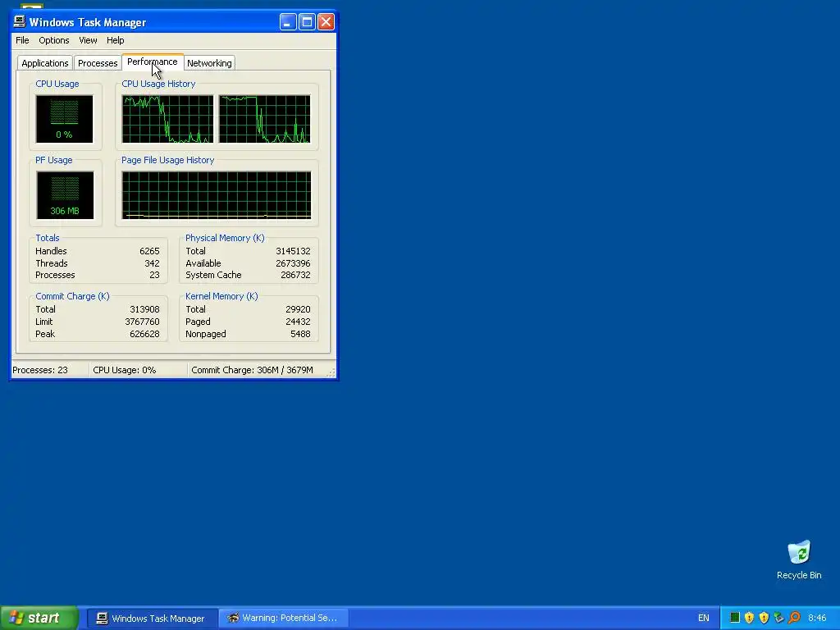This screenshot has width=840, height=630.
Task: Click the Nonpaged label in Kernel Memory
Action: point(206,335)
